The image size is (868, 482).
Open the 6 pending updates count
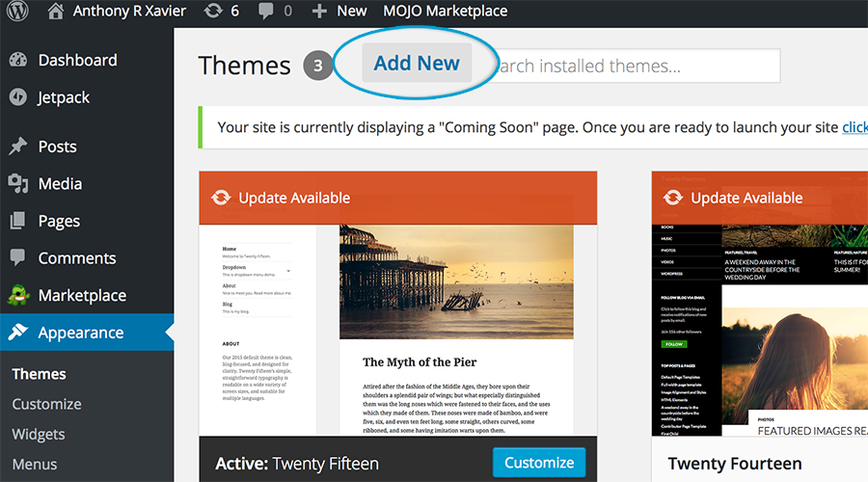tap(234, 11)
